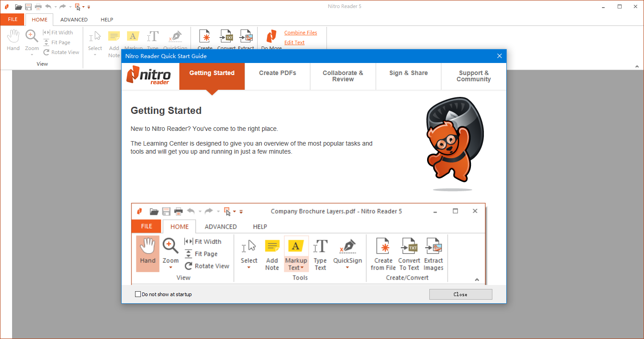Extract images with the Extract tool
Image resolution: width=644 pixels, height=339 pixels.
[246, 40]
